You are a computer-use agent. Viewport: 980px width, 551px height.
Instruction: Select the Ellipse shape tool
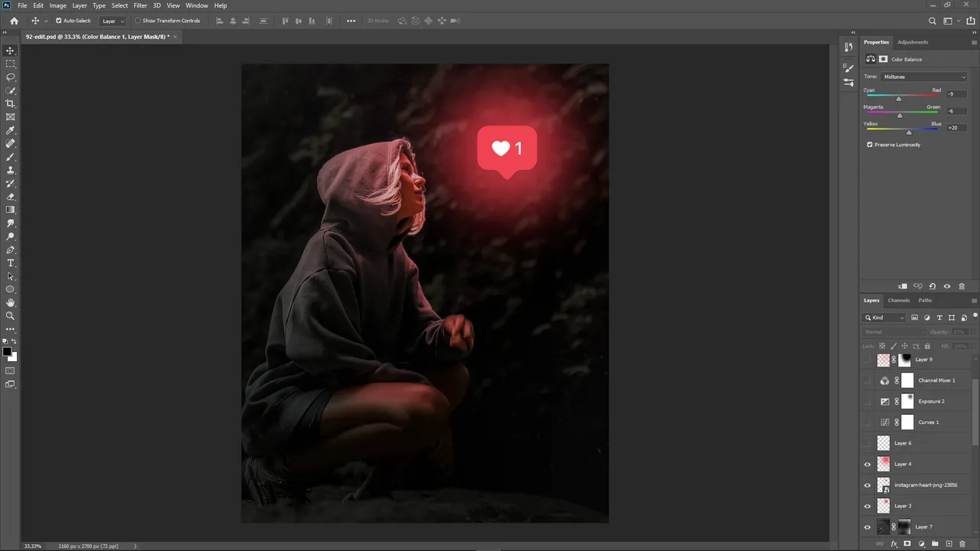(10, 289)
